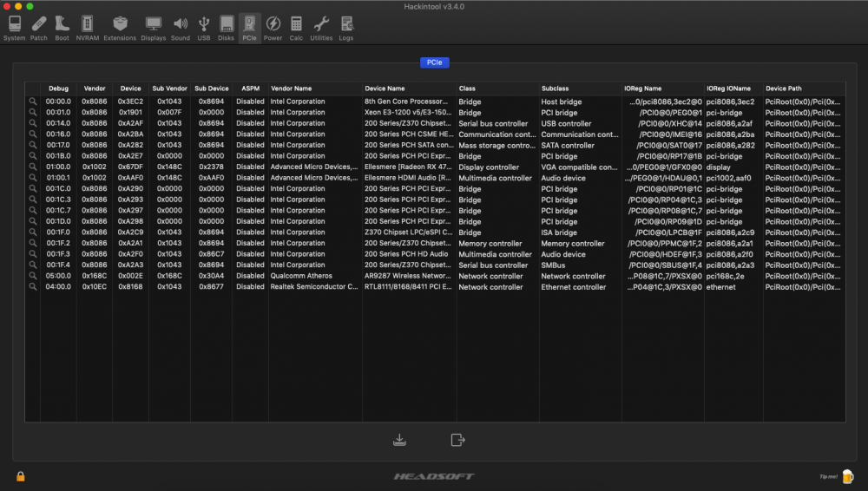Screen dimensions: 868x491
Task: Select the 'ISA bridge' subclass cell
Action: (559, 232)
